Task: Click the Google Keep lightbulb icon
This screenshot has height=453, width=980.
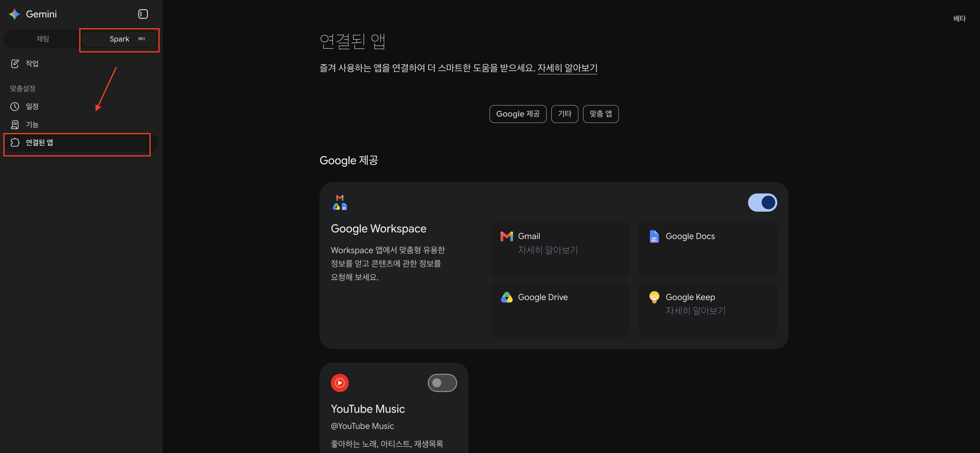Action: 654,297
